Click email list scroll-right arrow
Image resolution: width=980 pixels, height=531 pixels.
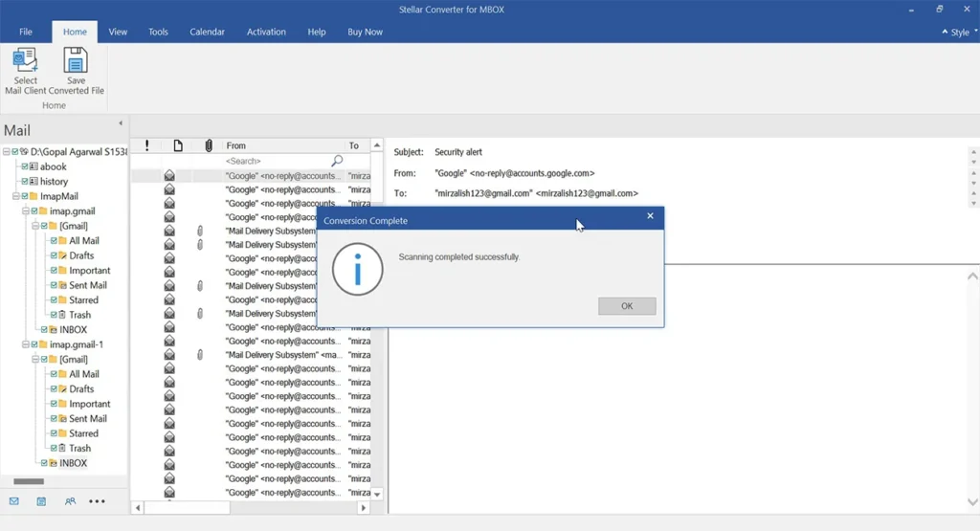click(x=363, y=508)
